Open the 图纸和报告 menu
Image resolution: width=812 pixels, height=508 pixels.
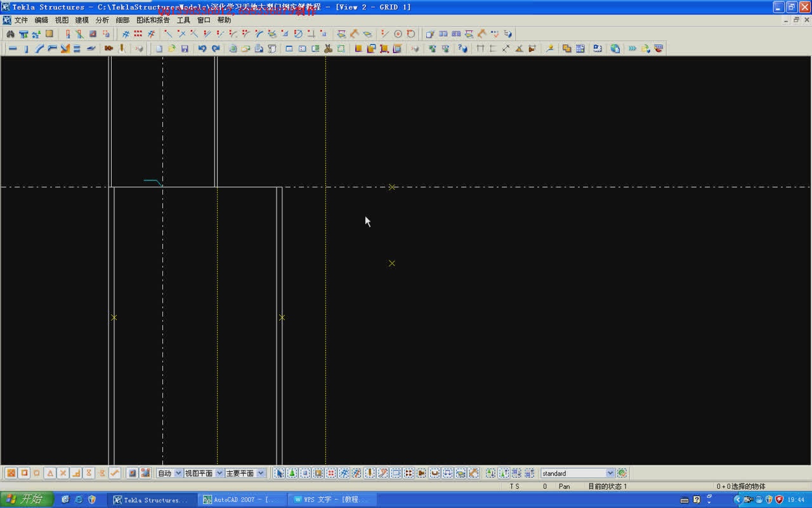coord(153,20)
